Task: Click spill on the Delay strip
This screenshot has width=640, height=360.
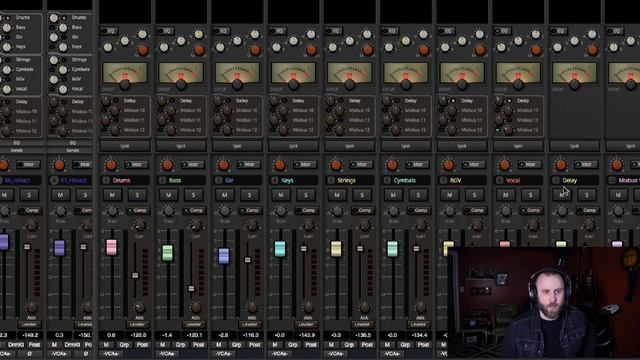Action: click(575, 146)
